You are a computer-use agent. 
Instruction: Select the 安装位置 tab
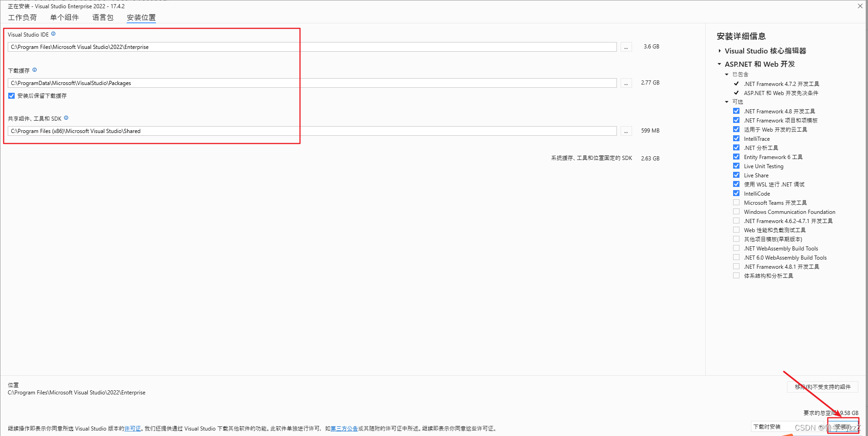pyautogui.click(x=141, y=17)
